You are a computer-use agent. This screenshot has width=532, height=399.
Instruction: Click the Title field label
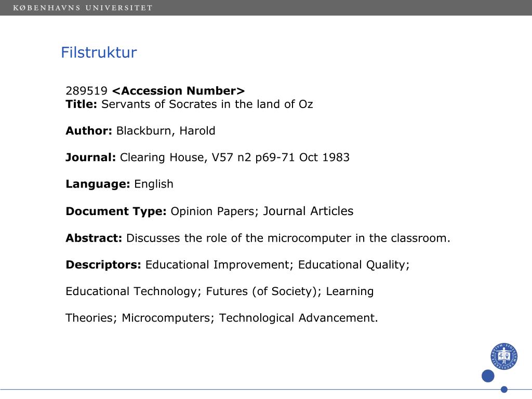click(82, 104)
